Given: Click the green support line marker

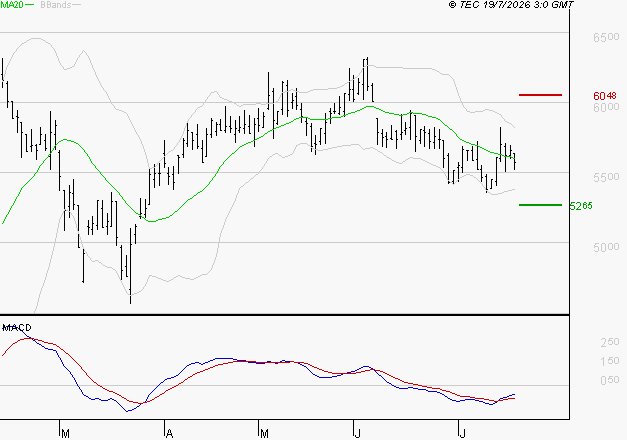Looking at the screenshot, I should coord(540,205).
